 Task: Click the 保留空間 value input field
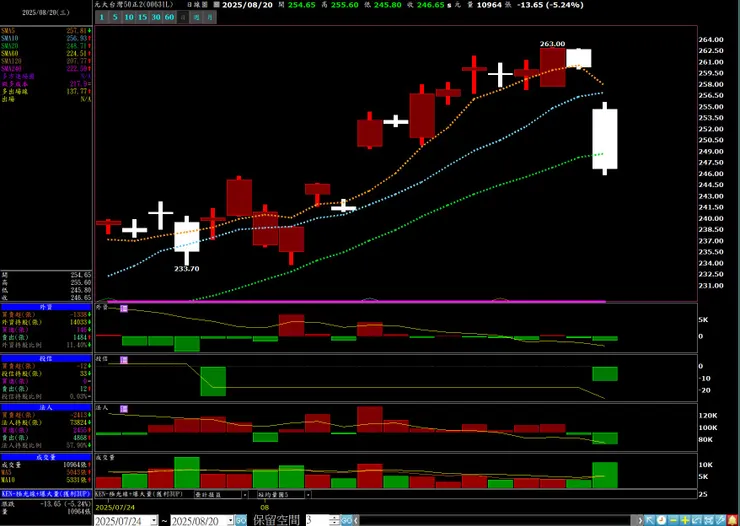[318, 520]
